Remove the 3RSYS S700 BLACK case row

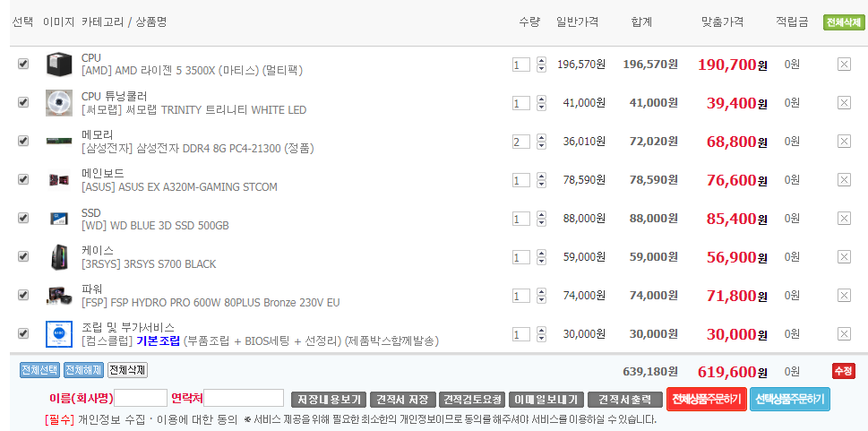pos(844,257)
